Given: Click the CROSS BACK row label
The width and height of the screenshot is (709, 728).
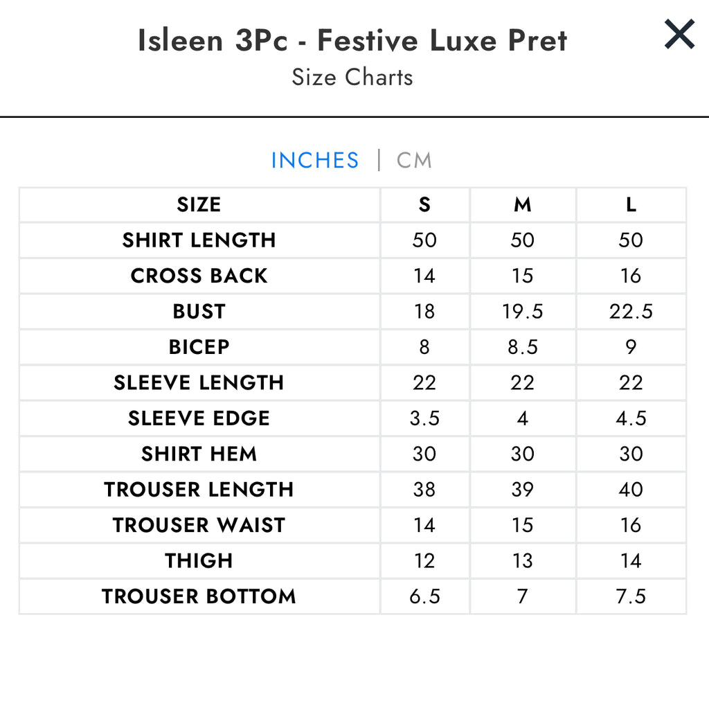Looking at the screenshot, I should [x=199, y=276].
